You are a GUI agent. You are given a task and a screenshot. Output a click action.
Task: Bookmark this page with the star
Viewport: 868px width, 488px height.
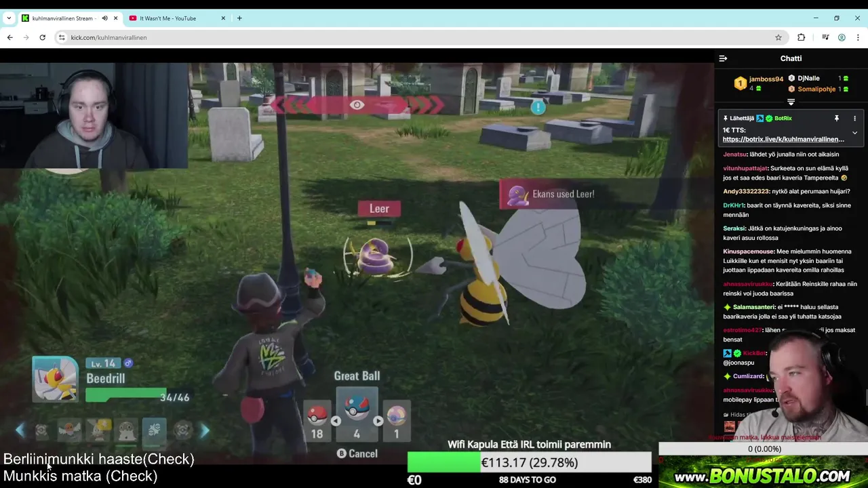778,37
